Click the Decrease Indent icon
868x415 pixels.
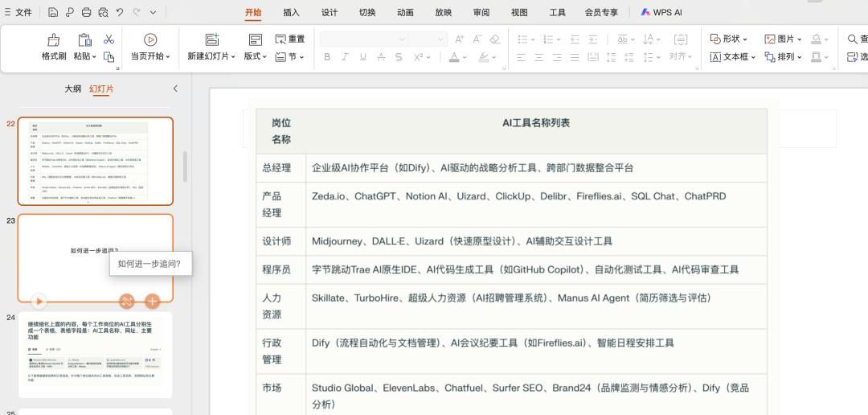tap(575, 39)
